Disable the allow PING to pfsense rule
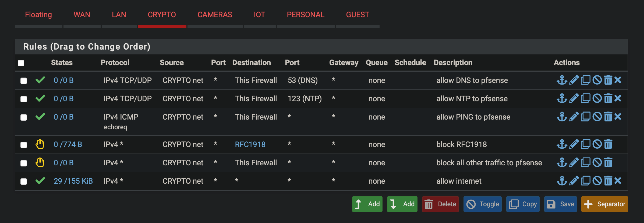The image size is (644, 223). click(597, 117)
